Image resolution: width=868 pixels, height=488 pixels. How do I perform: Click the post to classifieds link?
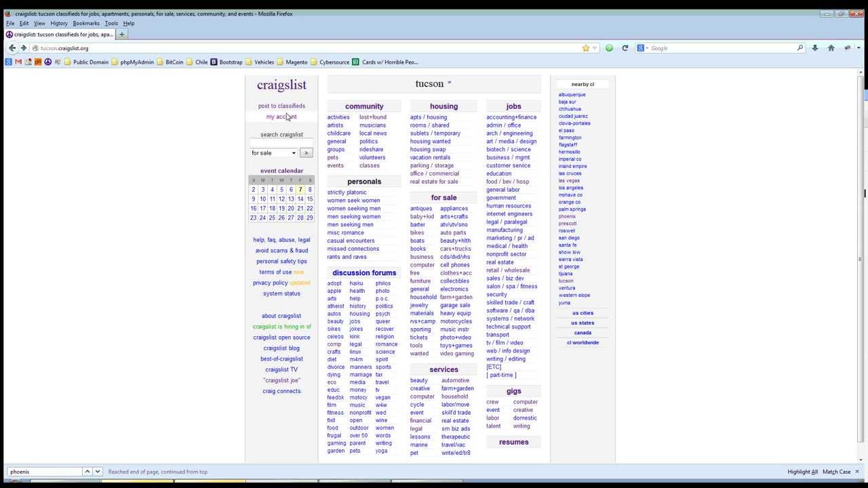(x=281, y=106)
